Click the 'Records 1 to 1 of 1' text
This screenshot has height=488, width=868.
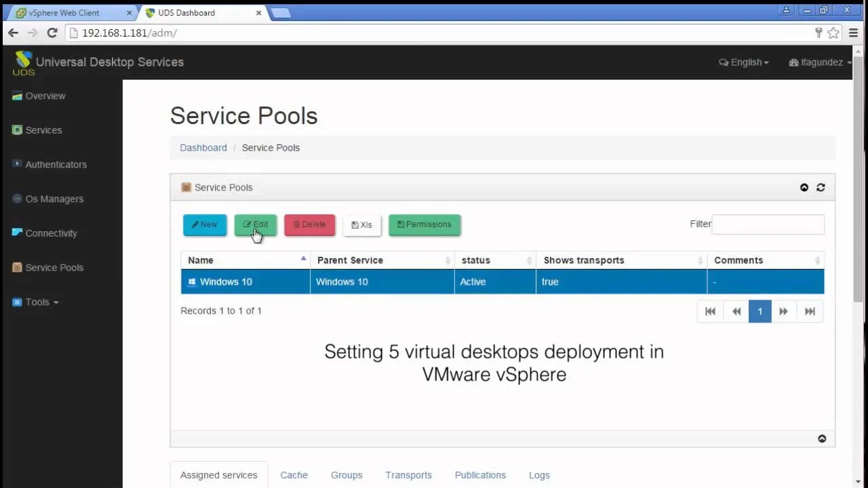click(221, 311)
